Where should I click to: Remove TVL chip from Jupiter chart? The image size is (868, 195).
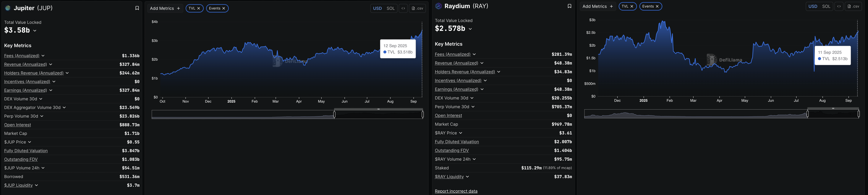pyautogui.click(x=198, y=8)
